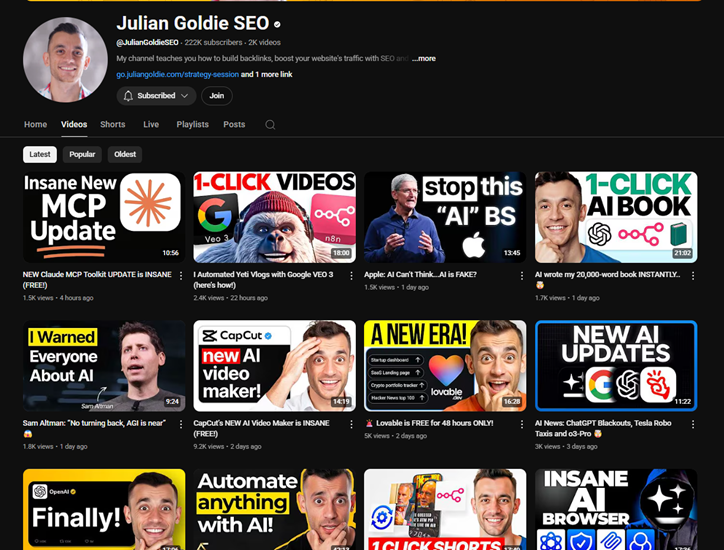
Task: Click the '2K videos' count text
Action: pyautogui.click(x=264, y=42)
